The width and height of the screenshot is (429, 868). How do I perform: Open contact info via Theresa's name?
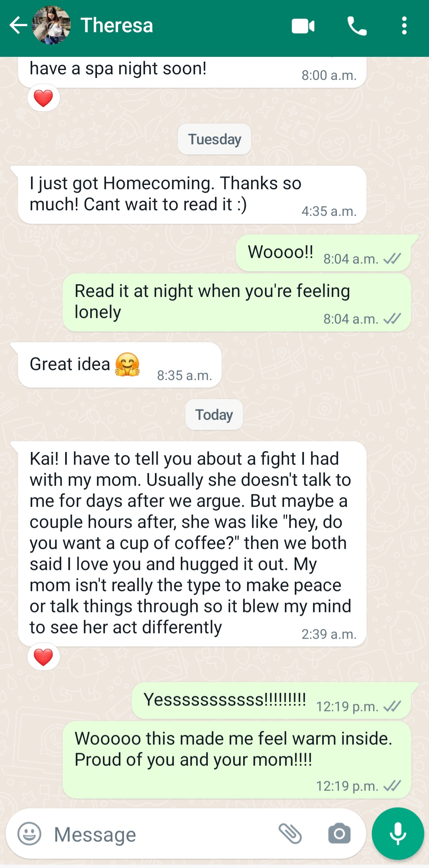pyautogui.click(x=117, y=25)
